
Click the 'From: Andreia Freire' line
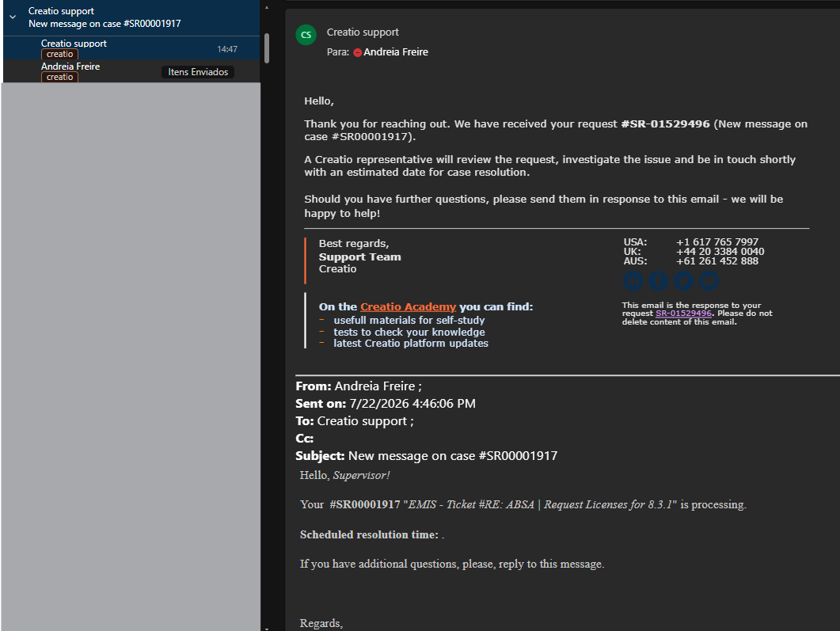pyautogui.click(x=359, y=386)
